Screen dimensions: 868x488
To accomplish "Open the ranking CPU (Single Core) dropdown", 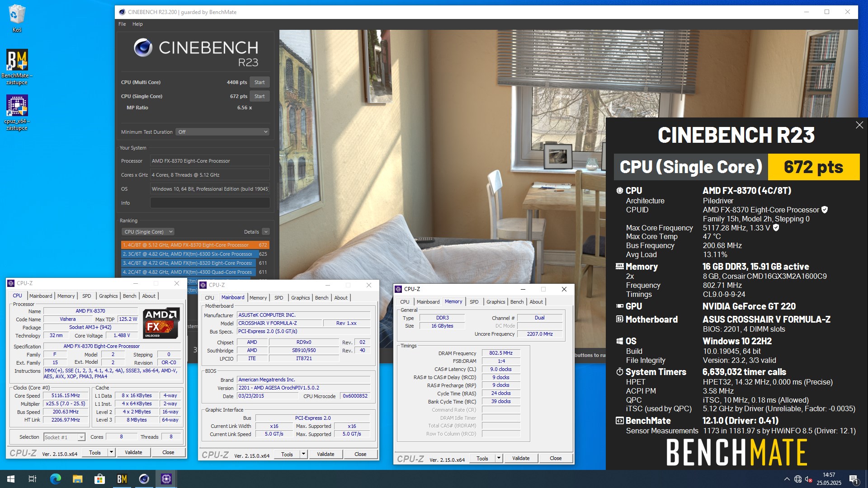I will coord(148,232).
